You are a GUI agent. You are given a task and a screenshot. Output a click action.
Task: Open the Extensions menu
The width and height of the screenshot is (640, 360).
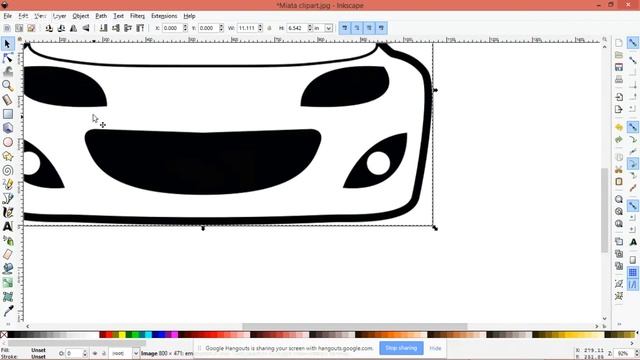[164, 16]
